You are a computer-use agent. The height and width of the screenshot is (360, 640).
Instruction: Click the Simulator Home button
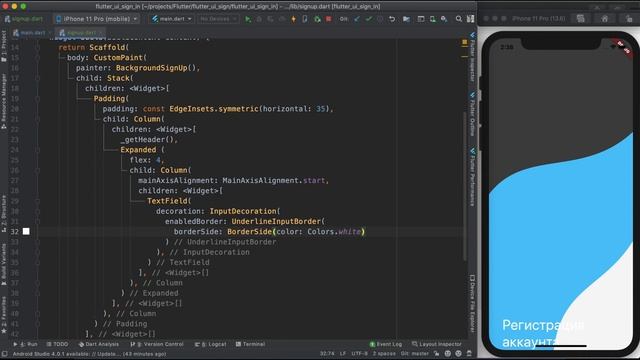(604, 19)
